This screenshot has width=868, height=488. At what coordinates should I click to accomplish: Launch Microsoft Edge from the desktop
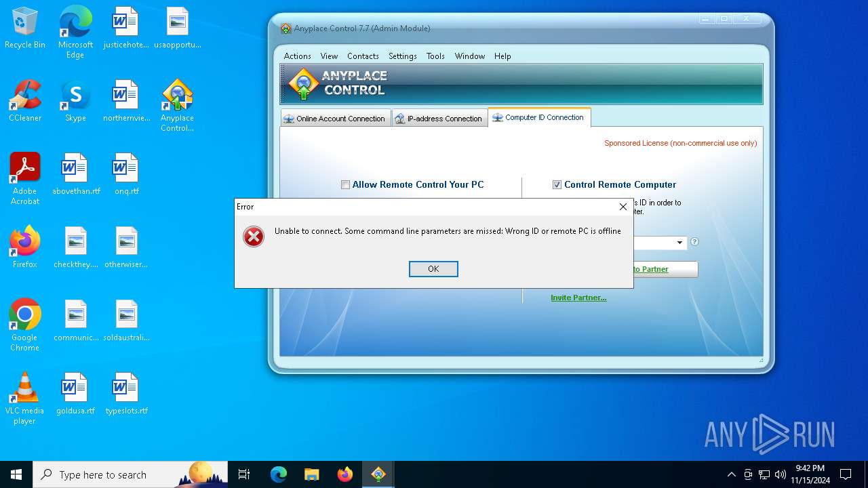[75, 33]
